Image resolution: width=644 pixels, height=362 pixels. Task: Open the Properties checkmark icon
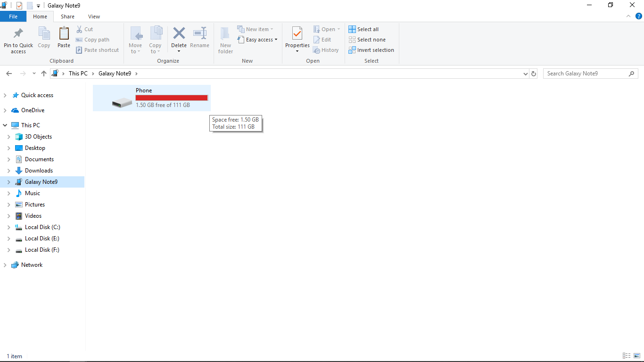click(x=297, y=33)
